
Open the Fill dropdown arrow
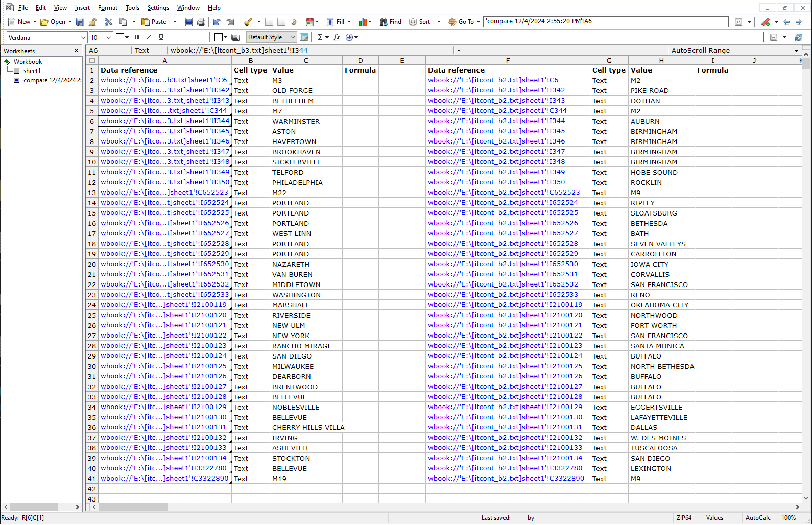tap(349, 22)
